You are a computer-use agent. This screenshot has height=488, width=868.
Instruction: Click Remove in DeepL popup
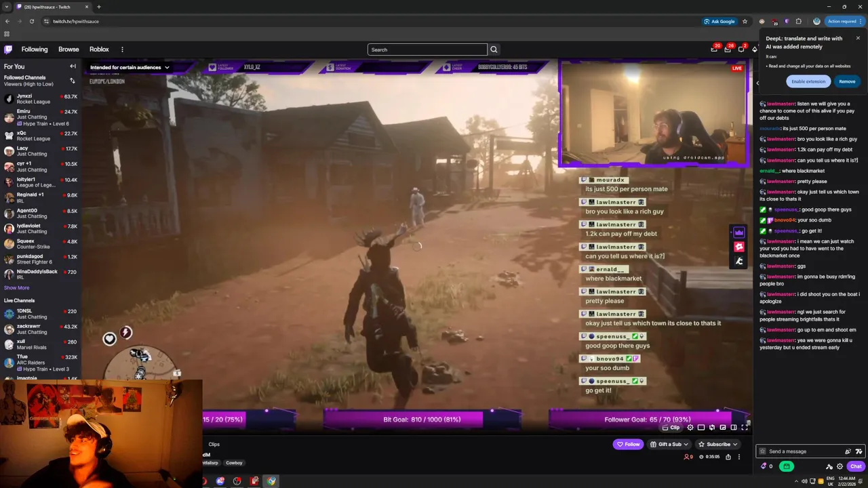tap(847, 81)
